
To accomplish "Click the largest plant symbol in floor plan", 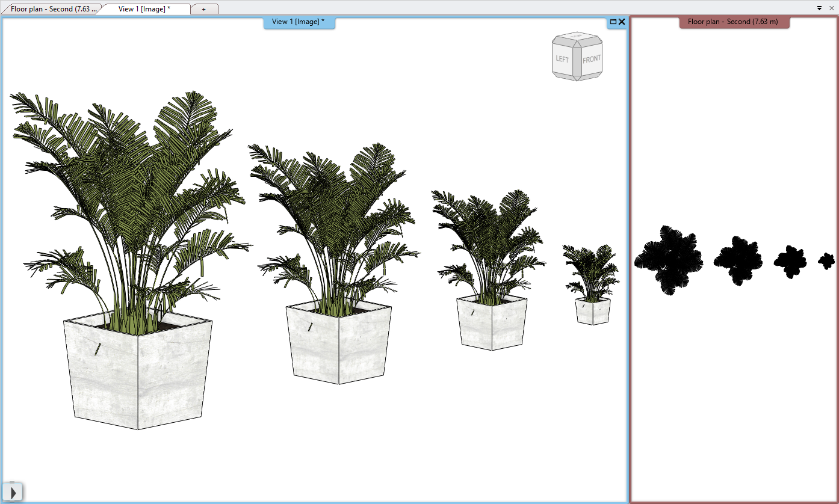I will pyautogui.click(x=668, y=260).
